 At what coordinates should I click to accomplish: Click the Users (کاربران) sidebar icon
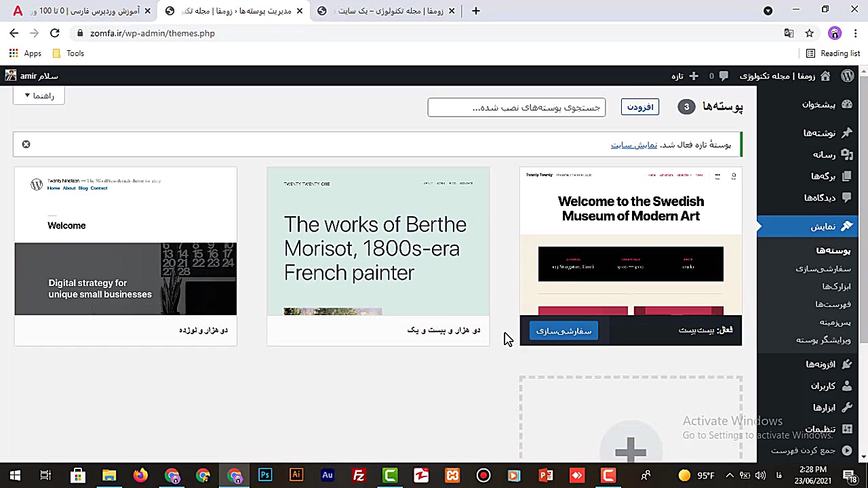click(x=846, y=386)
